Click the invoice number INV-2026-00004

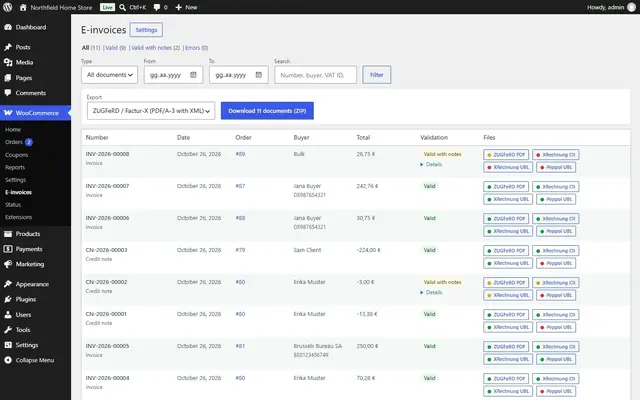tap(107, 378)
